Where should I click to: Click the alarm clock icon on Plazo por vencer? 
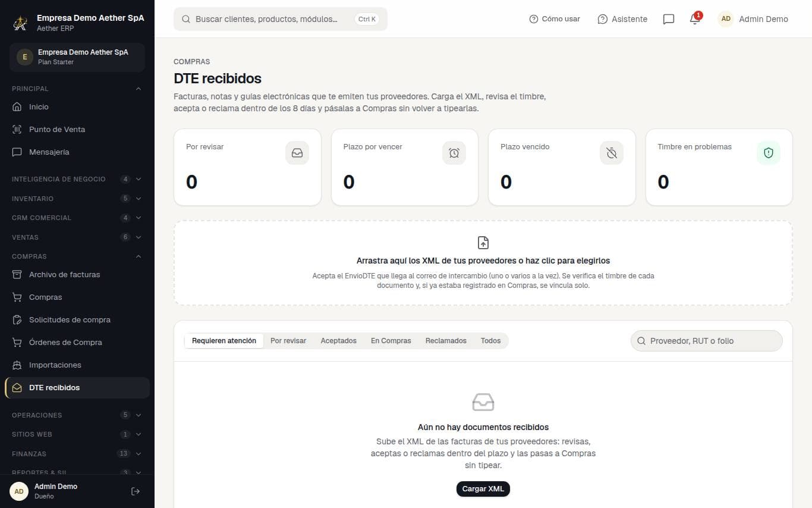coord(454,153)
